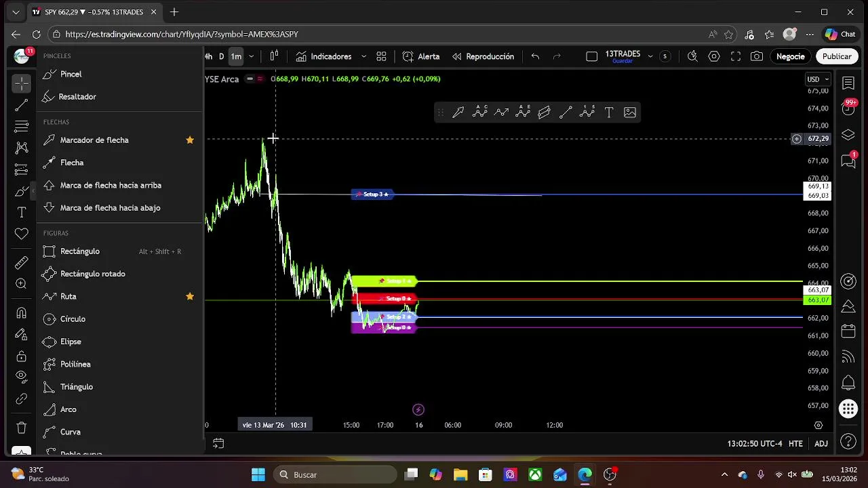868x488 pixels.
Task: Select the 1m timeframe button
Action: pyautogui.click(x=235, y=56)
